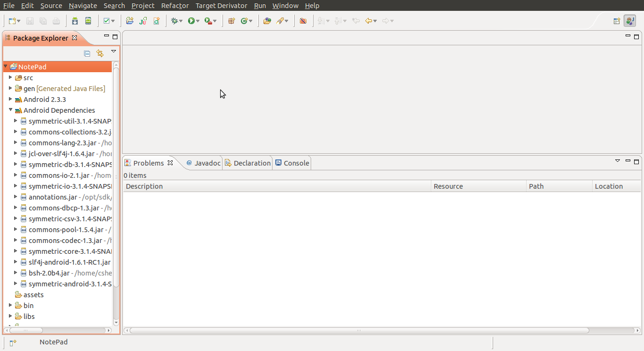Viewport: 644px width, 351px height.
Task: Collapse the NotePad project node
Action: point(6,67)
